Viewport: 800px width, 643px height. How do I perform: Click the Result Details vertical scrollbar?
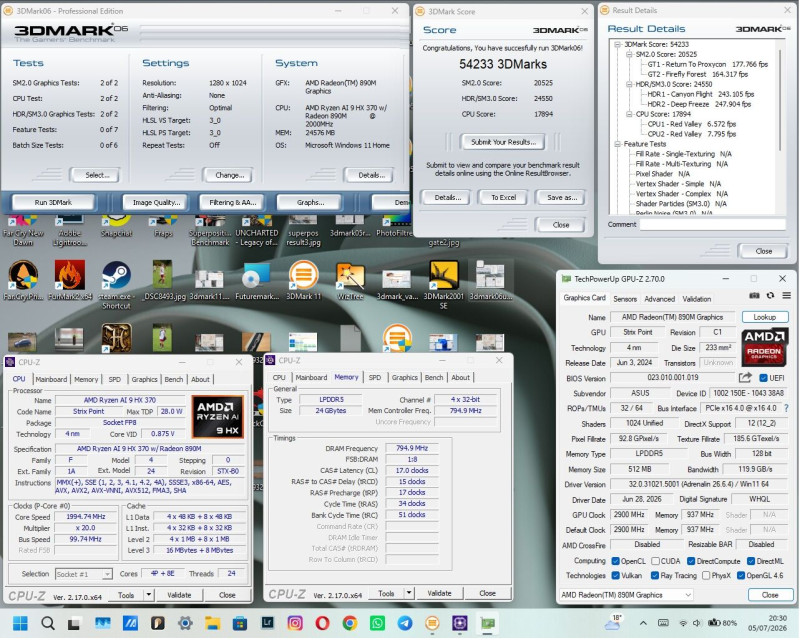pyautogui.click(x=780, y=100)
